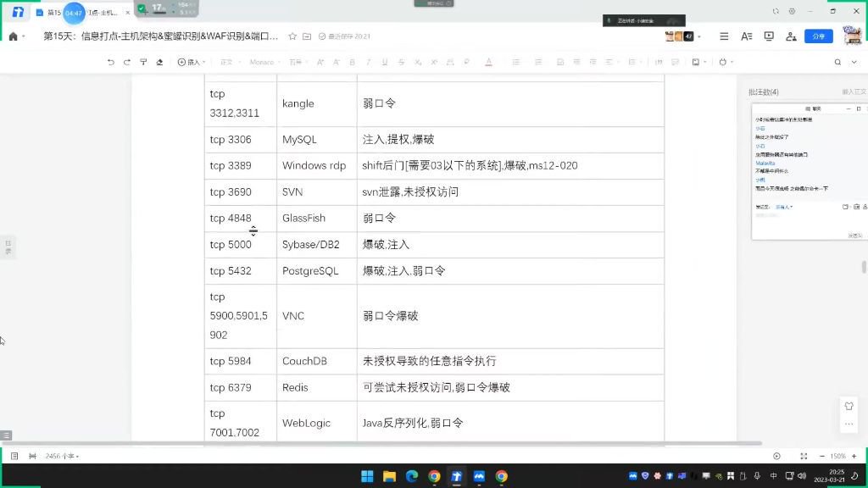
Task: Open the outline menu icon in header
Action: (724, 36)
